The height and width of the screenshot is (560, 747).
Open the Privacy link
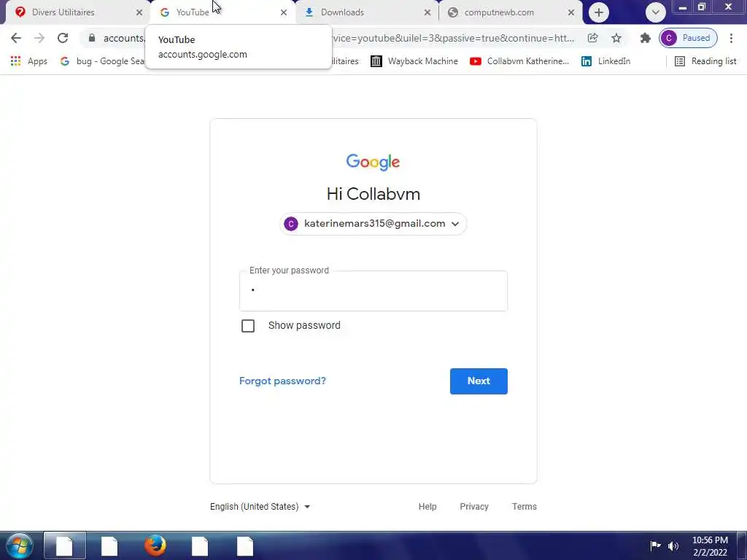point(474,507)
